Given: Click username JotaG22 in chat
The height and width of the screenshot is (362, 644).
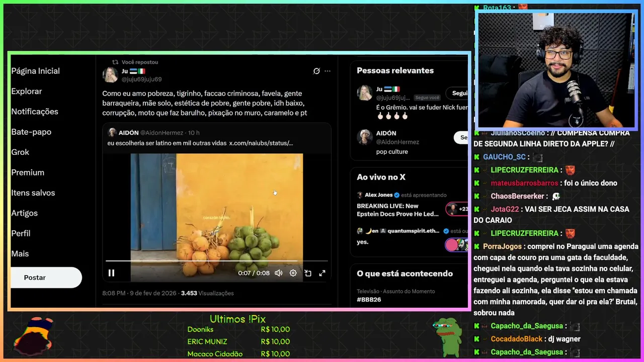Looking at the screenshot, I should pos(505,209).
